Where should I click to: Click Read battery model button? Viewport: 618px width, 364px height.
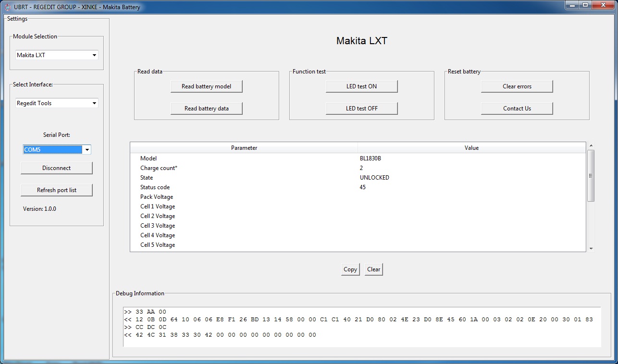pyautogui.click(x=206, y=86)
